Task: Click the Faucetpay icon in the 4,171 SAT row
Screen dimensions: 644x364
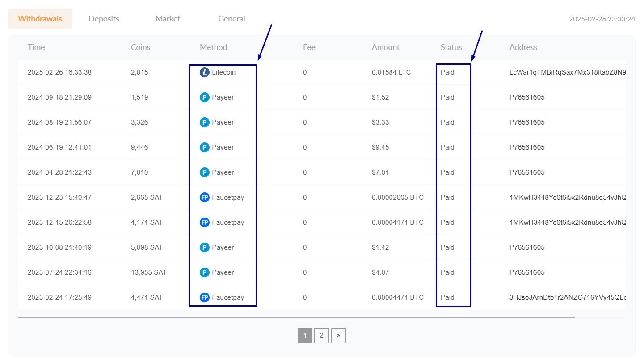Action: 204,222
